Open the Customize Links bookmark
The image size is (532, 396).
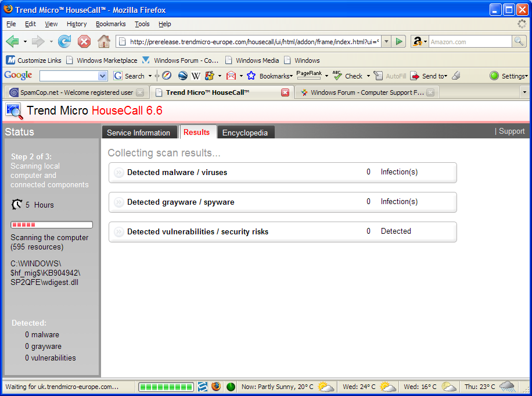pos(34,60)
